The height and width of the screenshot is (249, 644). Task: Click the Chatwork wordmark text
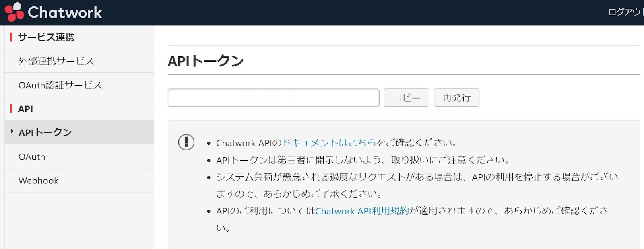pos(65,12)
